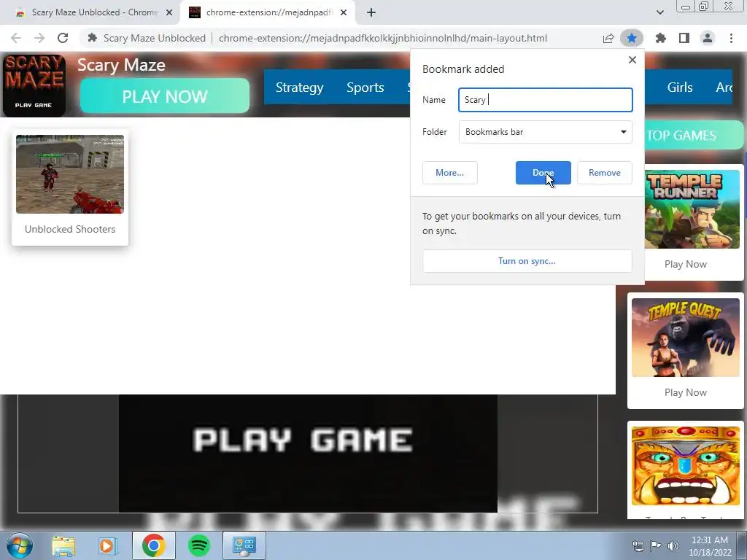Image resolution: width=747 pixels, height=560 pixels.
Task: Click the Unblocked Shooters thumbnail
Action: 70,174
